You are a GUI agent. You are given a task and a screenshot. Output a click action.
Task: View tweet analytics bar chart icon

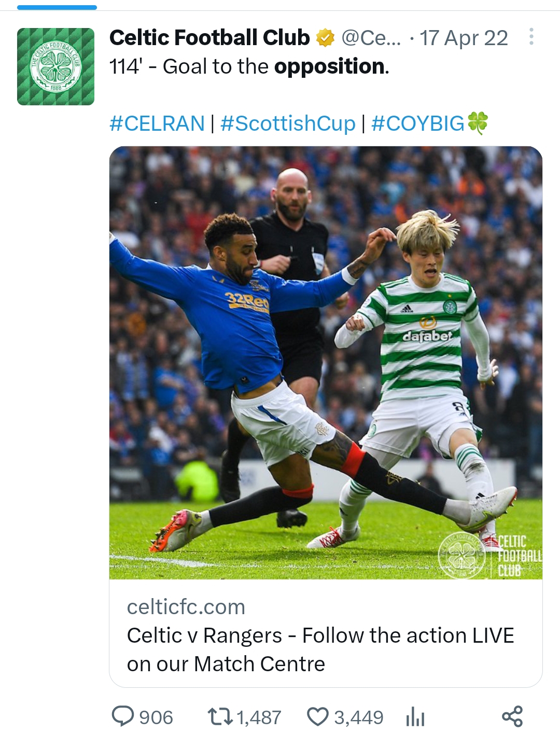(x=415, y=717)
